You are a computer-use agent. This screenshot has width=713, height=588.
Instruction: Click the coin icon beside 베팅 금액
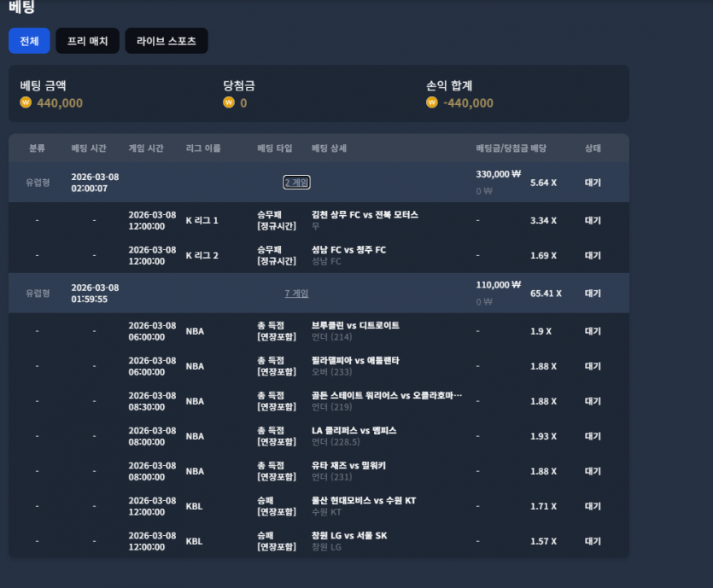point(26,102)
